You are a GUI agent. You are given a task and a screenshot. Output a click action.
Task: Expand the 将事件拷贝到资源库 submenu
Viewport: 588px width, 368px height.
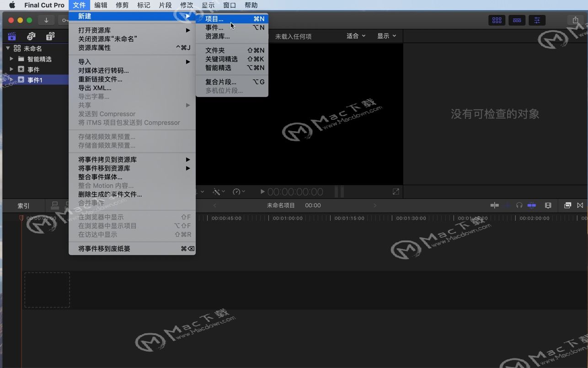pos(132,160)
